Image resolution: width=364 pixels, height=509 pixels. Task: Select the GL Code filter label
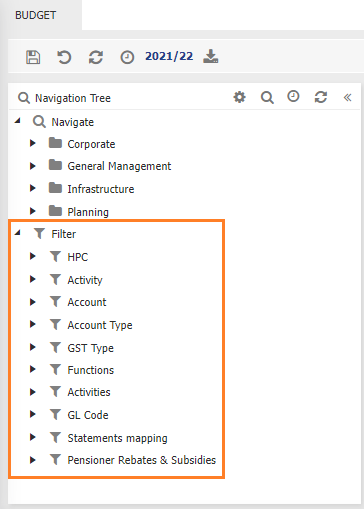point(88,415)
